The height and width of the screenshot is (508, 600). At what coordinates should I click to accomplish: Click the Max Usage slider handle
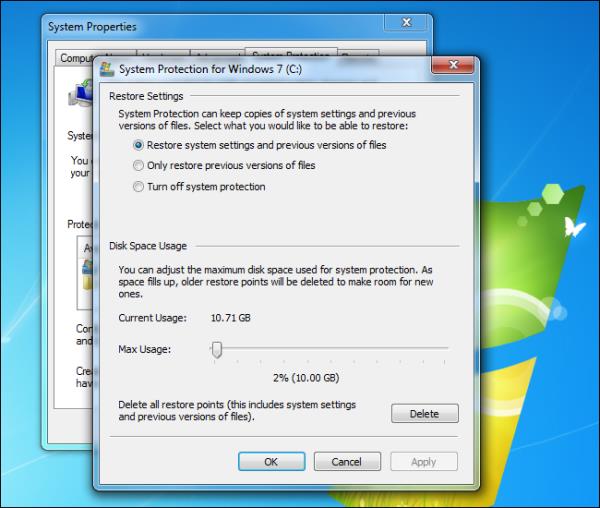(x=215, y=349)
